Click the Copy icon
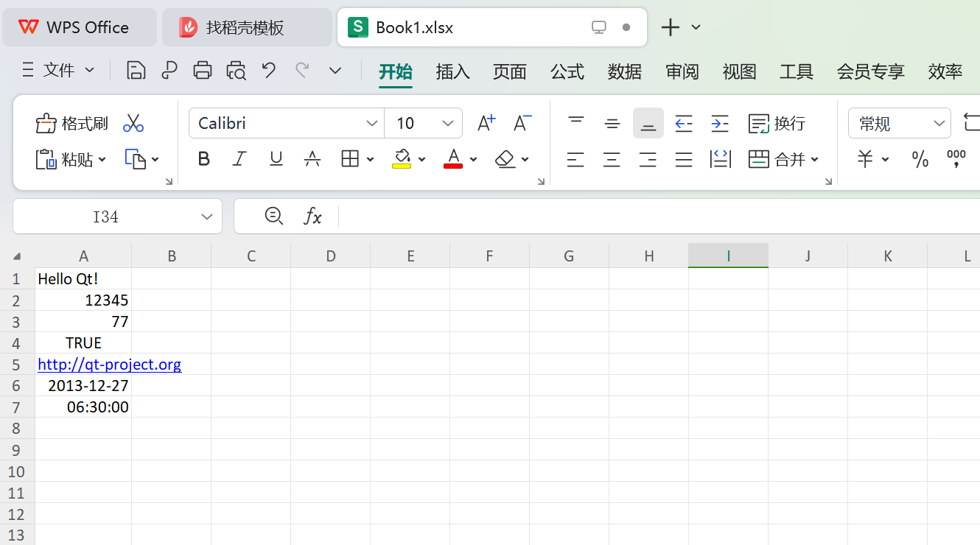The image size is (980, 545). [136, 159]
